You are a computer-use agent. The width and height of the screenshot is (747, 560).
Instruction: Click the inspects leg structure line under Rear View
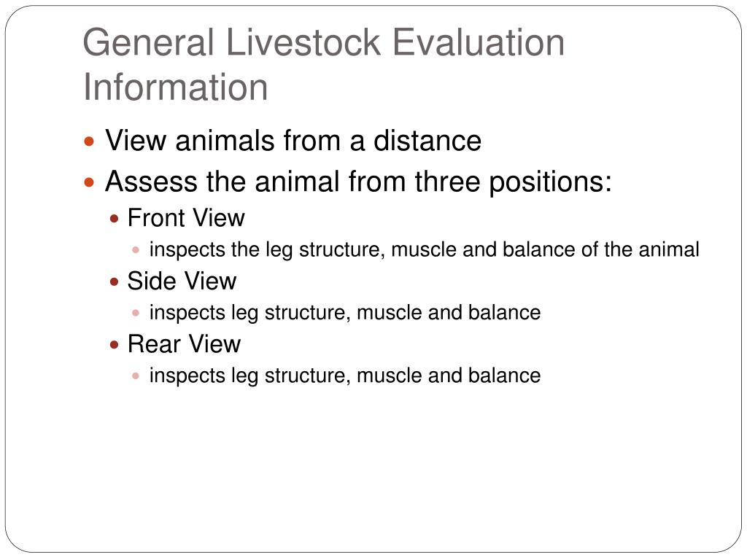pyautogui.click(x=345, y=376)
